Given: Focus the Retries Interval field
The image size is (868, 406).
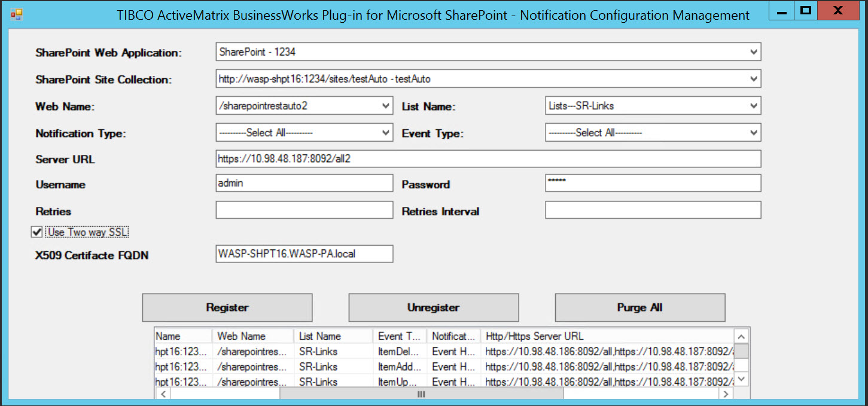Looking at the screenshot, I should [653, 210].
